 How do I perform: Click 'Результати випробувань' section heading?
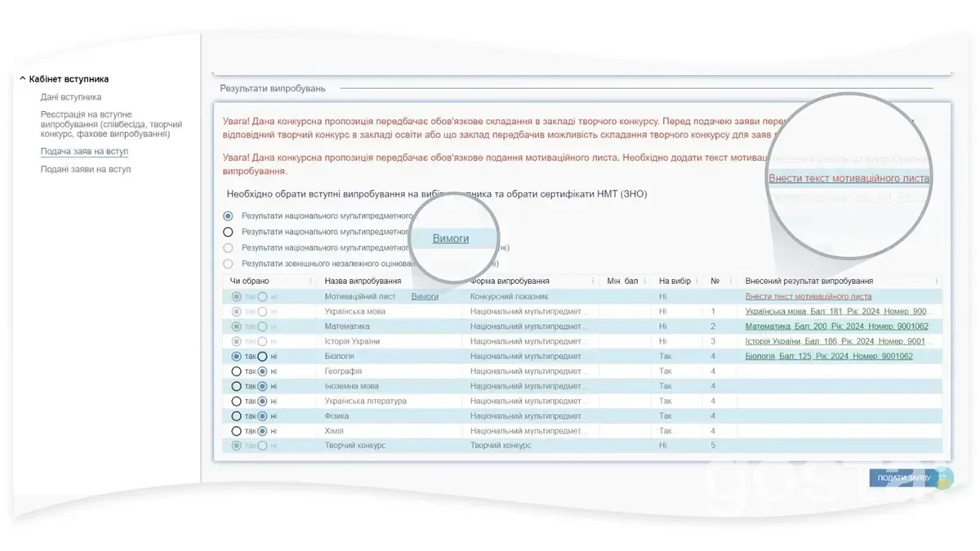click(x=273, y=88)
